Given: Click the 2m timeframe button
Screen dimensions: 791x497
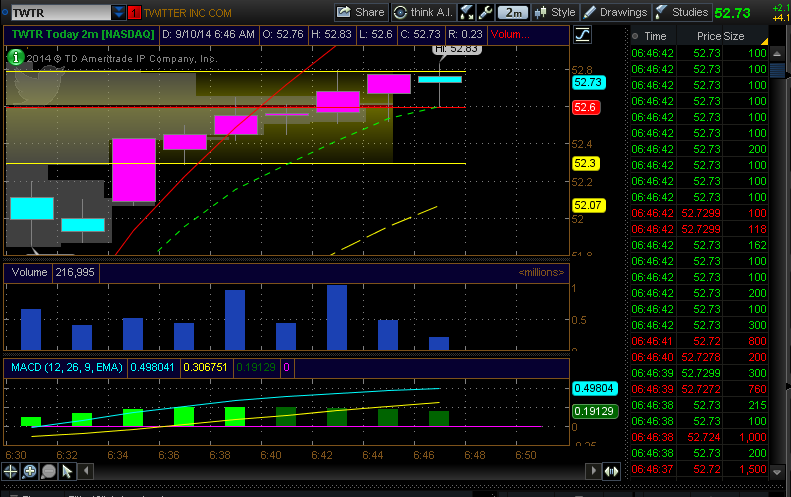Looking at the screenshot, I should pos(513,13).
